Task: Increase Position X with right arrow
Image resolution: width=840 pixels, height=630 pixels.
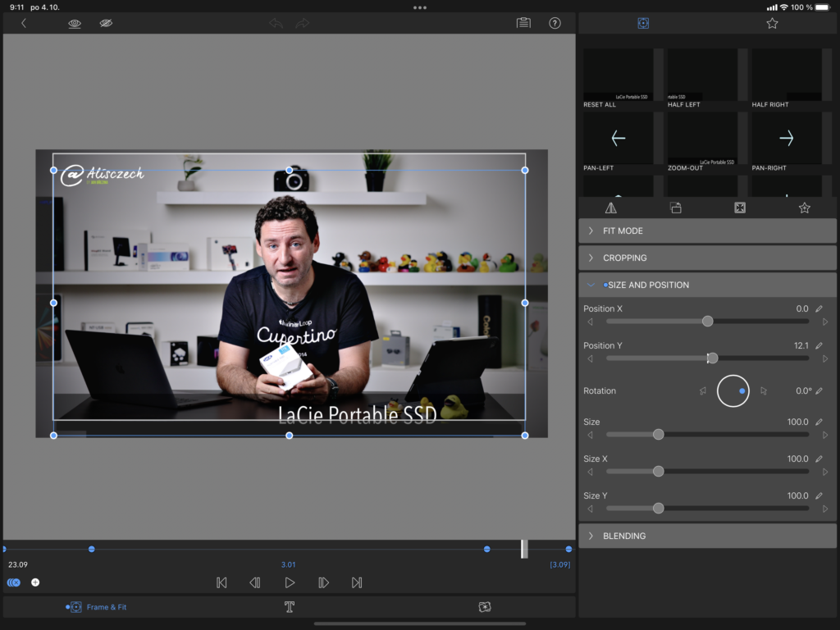Action: (x=825, y=322)
